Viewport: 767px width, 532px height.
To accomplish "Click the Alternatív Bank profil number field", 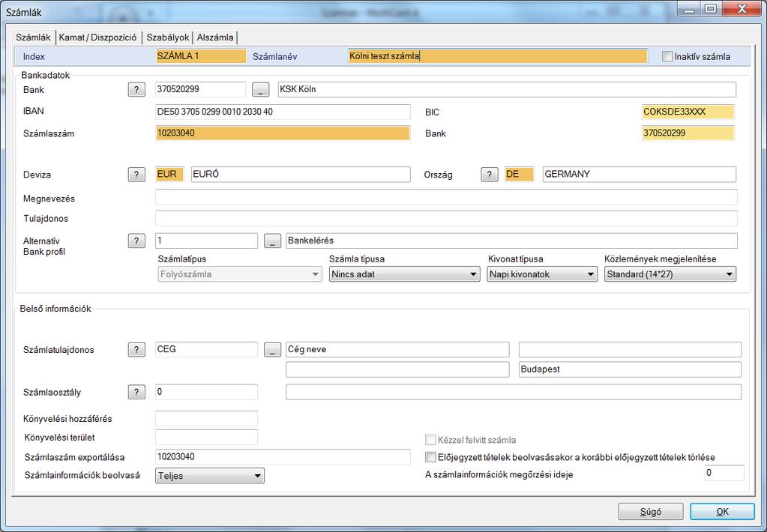I will (206, 241).
